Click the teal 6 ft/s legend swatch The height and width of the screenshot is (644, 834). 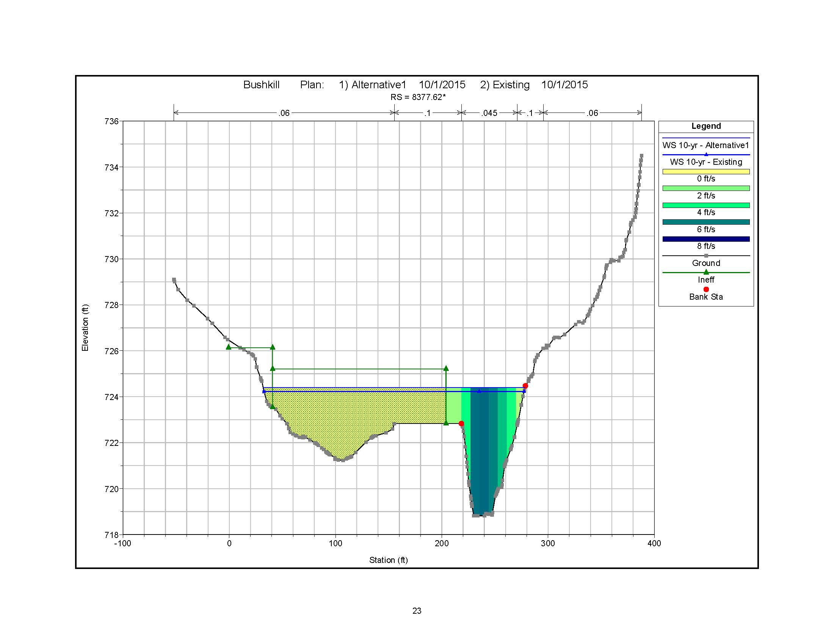pos(706,222)
